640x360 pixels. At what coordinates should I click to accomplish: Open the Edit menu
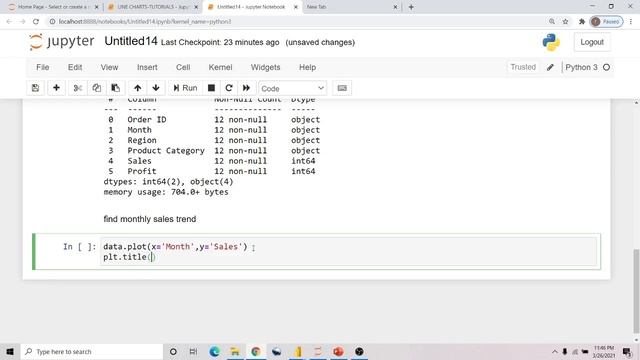(75, 67)
